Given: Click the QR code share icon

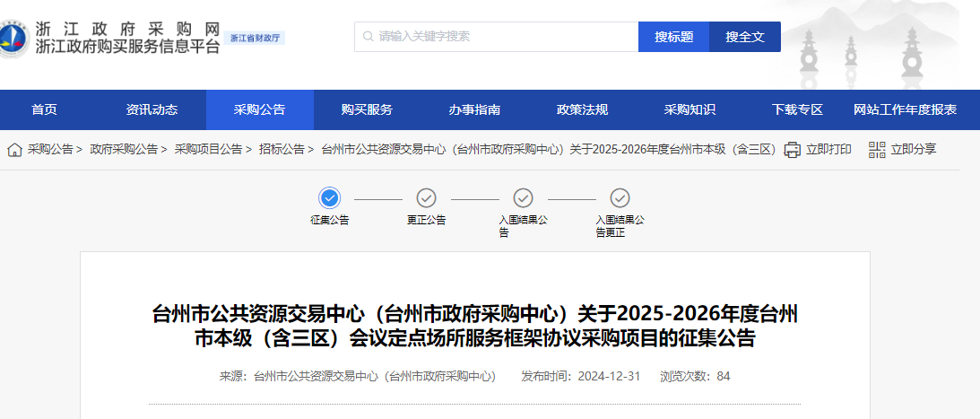Looking at the screenshot, I should pyautogui.click(x=876, y=150).
